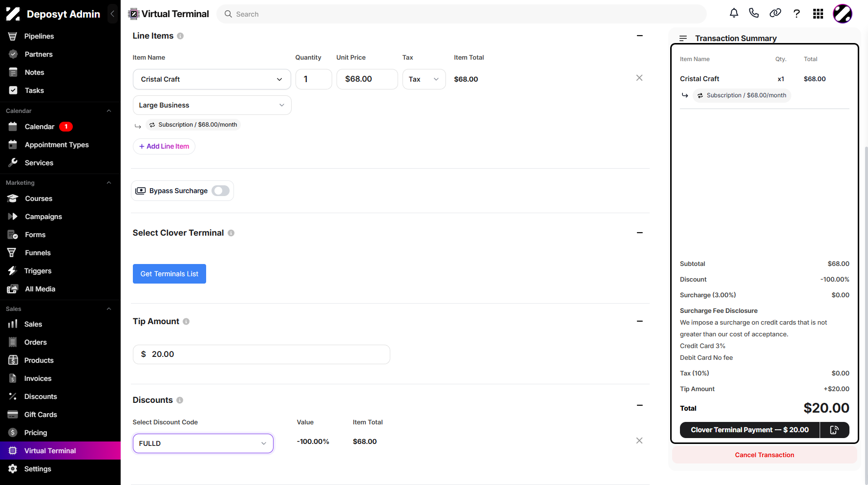Open help question mark icon
This screenshot has width=868, height=485.
click(x=797, y=14)
